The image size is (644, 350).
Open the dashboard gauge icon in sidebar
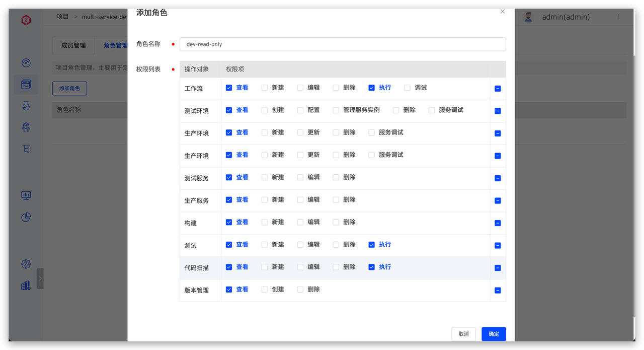(26, 62)
